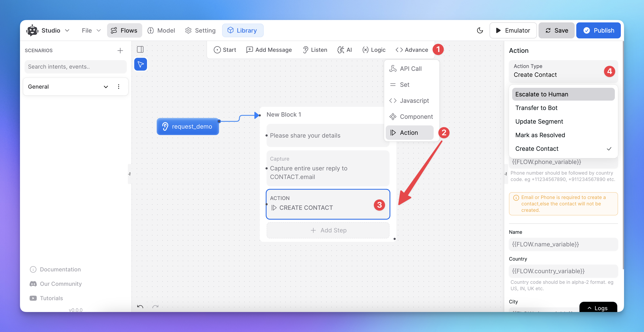Select the Capture CONTACT.email step
The height and width of the screenshot is (332, 644).
coord(328,168)
